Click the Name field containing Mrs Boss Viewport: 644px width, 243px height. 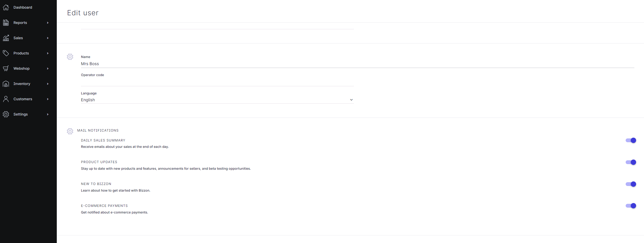point(357,64)
